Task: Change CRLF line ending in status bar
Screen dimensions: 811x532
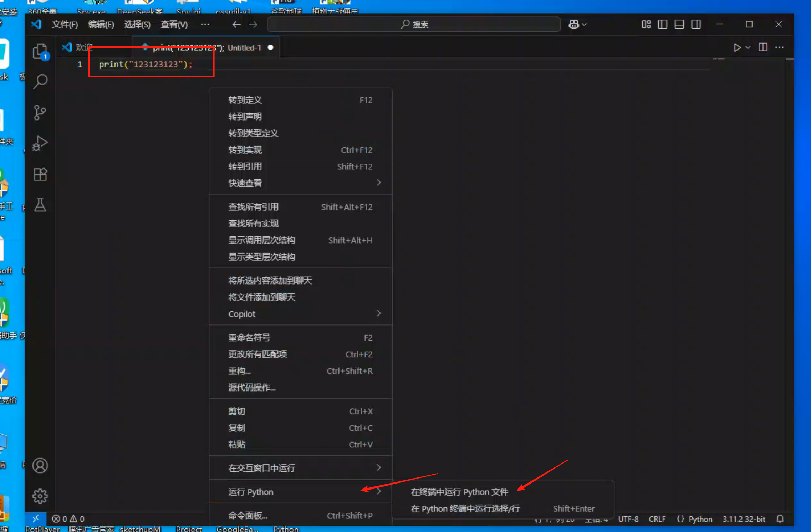Action: (x=657, y=519)
